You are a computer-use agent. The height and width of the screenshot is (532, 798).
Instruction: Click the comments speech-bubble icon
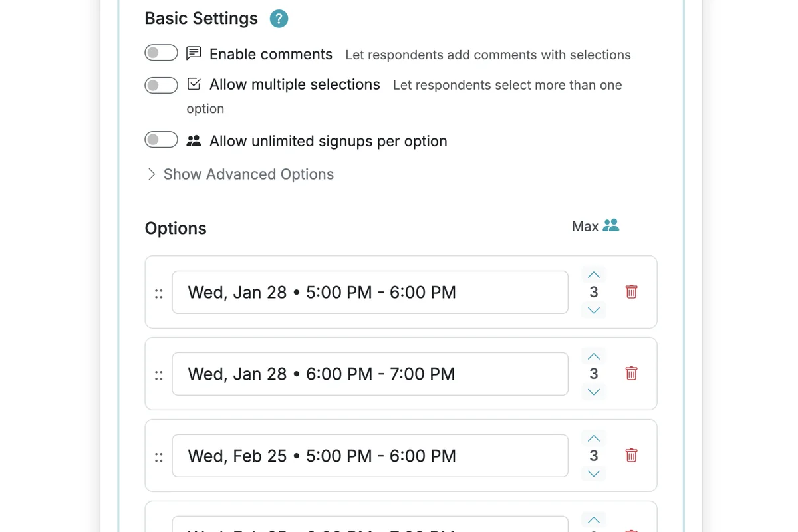click(194, 53)
